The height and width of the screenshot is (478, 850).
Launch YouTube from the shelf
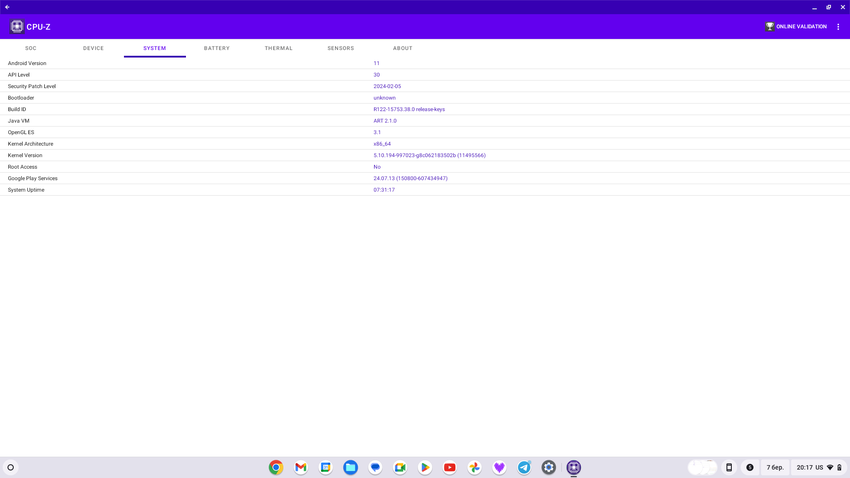[450, 467]
